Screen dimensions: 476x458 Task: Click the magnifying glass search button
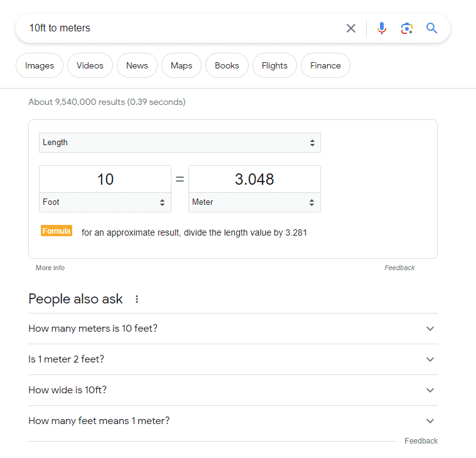pyautogui.click(x=431, y=28)
